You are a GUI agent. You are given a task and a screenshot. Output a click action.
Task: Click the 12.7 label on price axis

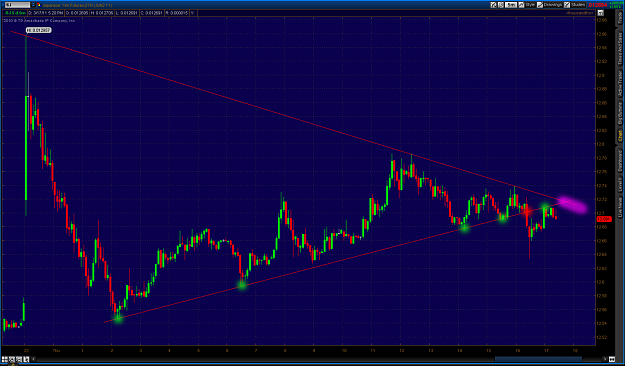601,213
